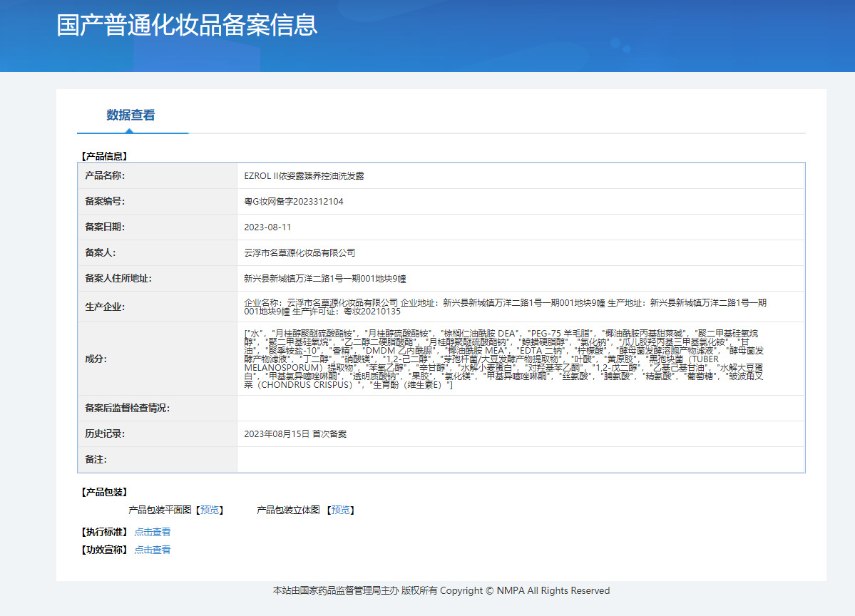Image resolution: width=855 pixels, height=616 pixels.
Task: Select filer 云浮市名草源化妆品有限公司 in 备案人 row
Action: [x=299, y=252]
